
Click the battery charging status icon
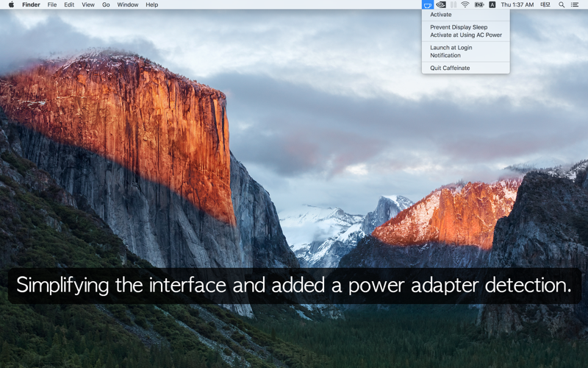point(479,4)
